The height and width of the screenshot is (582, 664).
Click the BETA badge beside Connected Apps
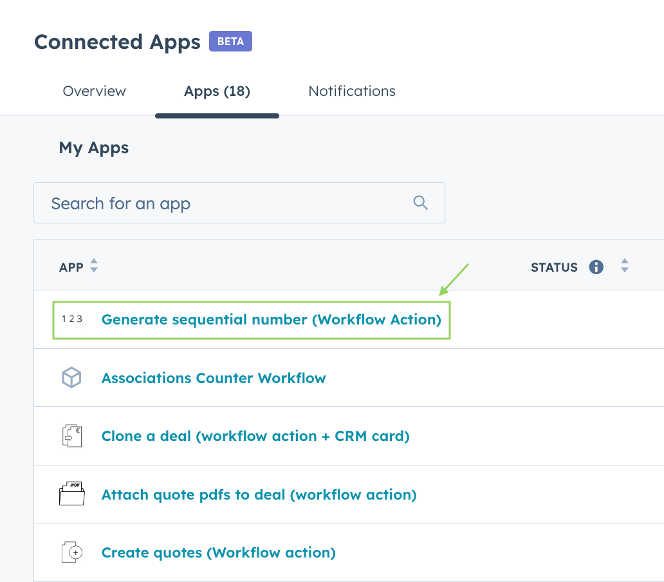tap(230, 42)
